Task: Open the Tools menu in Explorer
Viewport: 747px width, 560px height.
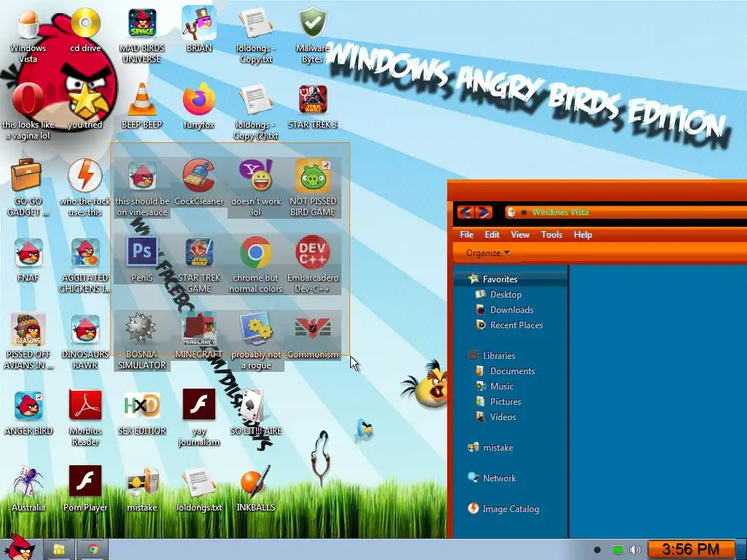Action: point(551,234)
